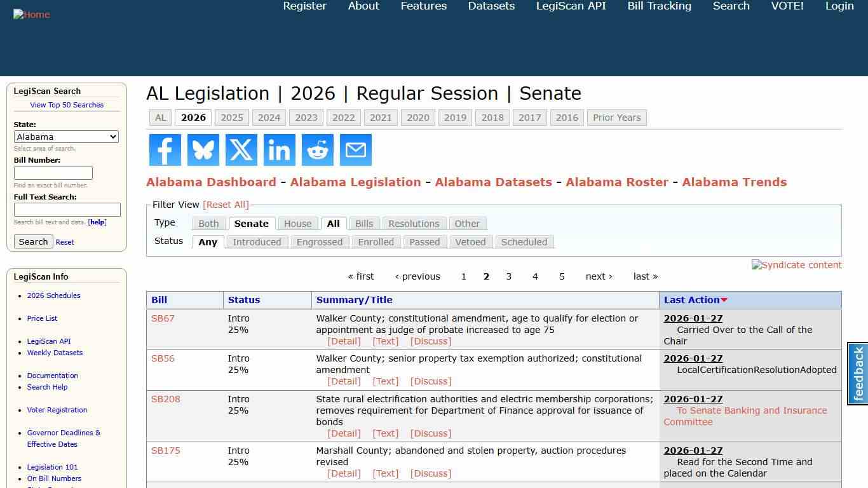The width and height of the screenshot is (868, 488).
Task: Show only Resolutions in the filter
Action: [x=414, y=223]
